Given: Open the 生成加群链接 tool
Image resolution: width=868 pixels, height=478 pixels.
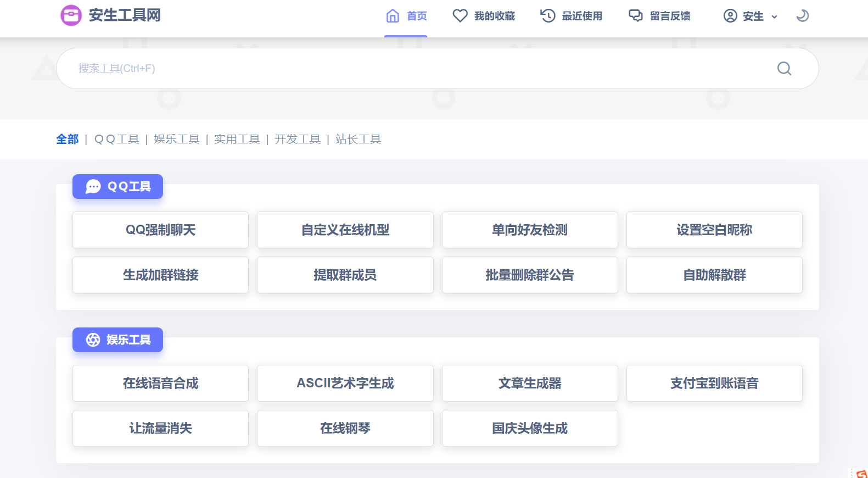Looking at the screenshot, I should click(x=160, y=275).
